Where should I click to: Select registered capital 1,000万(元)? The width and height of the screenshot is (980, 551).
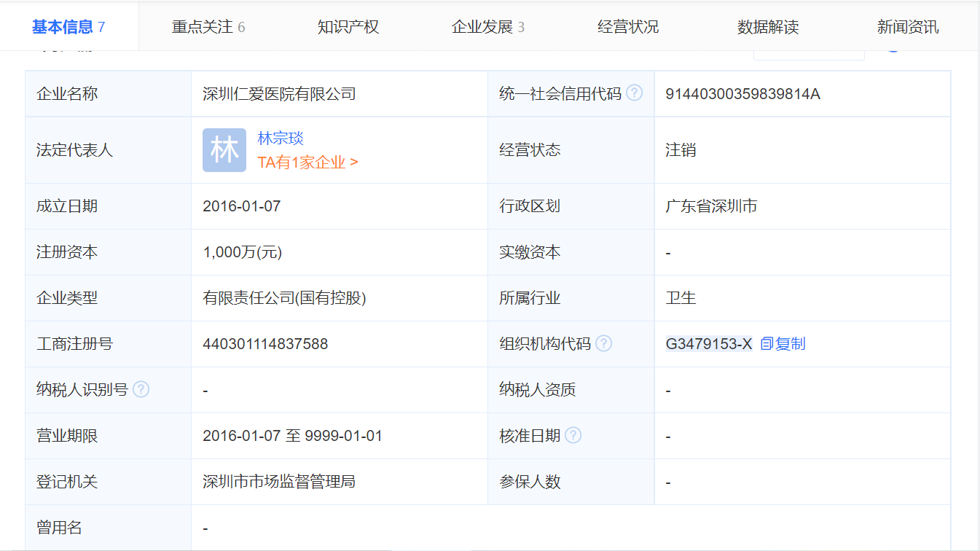pos(242,252)
